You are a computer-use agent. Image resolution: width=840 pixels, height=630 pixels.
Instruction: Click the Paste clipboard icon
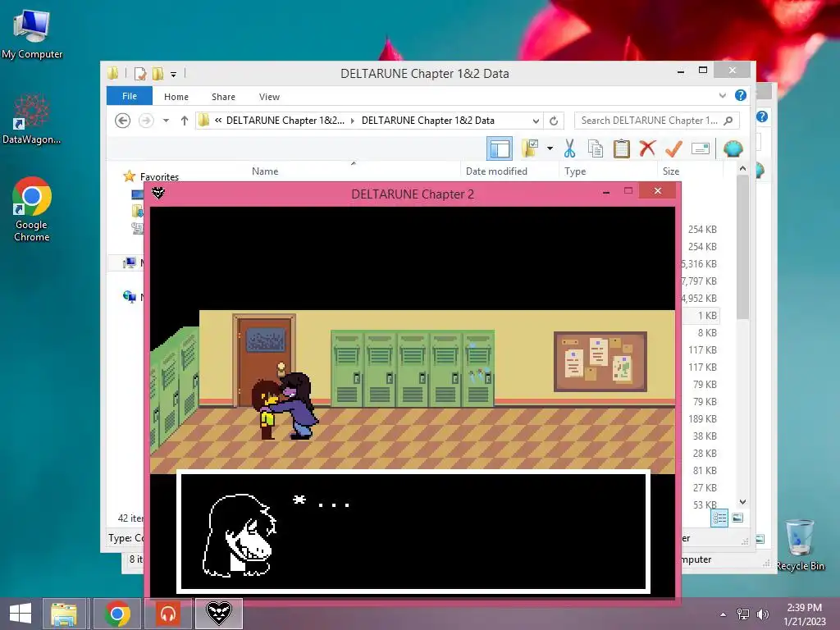pos(622,148)
